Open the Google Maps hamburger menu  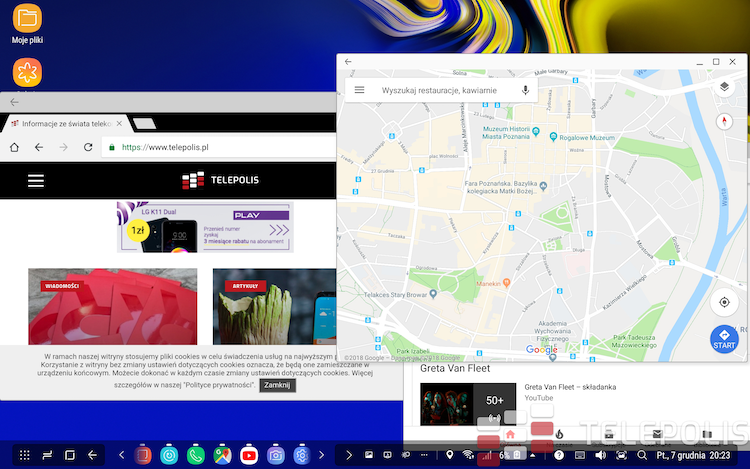coord(360,90)
